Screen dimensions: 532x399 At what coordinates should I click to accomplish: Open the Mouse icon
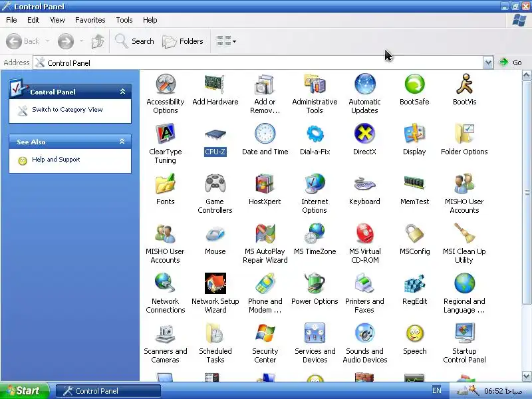click(x=215, y=233)
